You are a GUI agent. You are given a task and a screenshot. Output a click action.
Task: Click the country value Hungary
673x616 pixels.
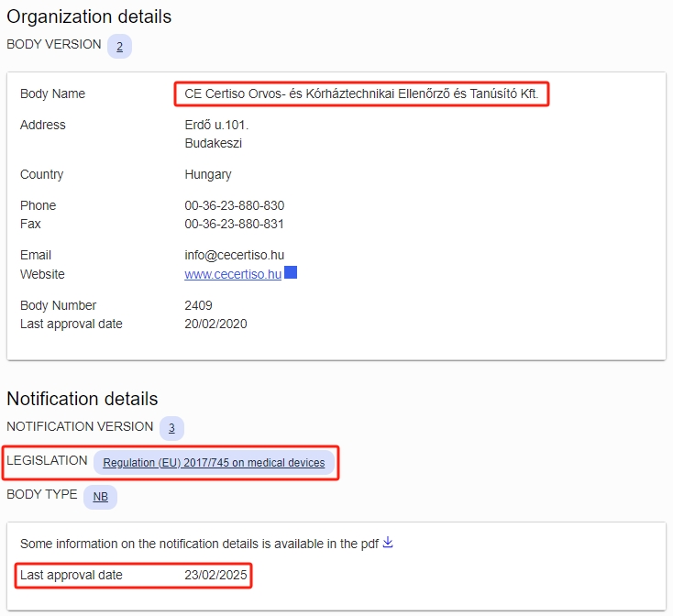(208, 174)
